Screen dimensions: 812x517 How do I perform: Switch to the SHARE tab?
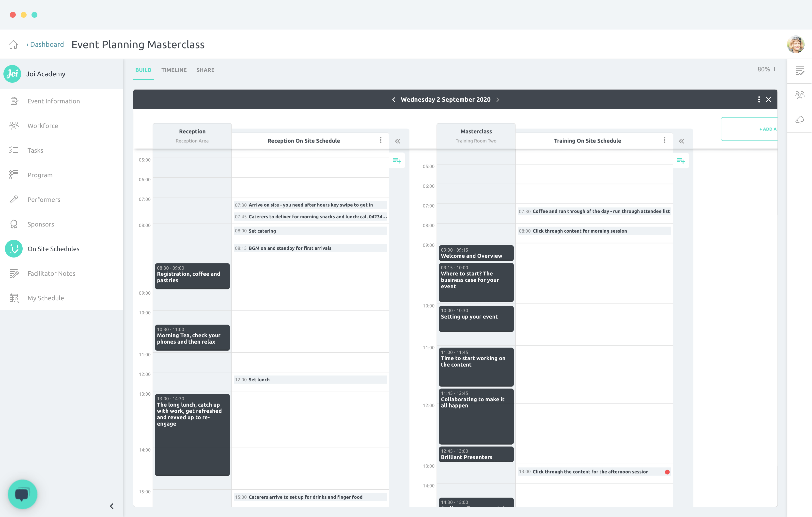point(205,70)
